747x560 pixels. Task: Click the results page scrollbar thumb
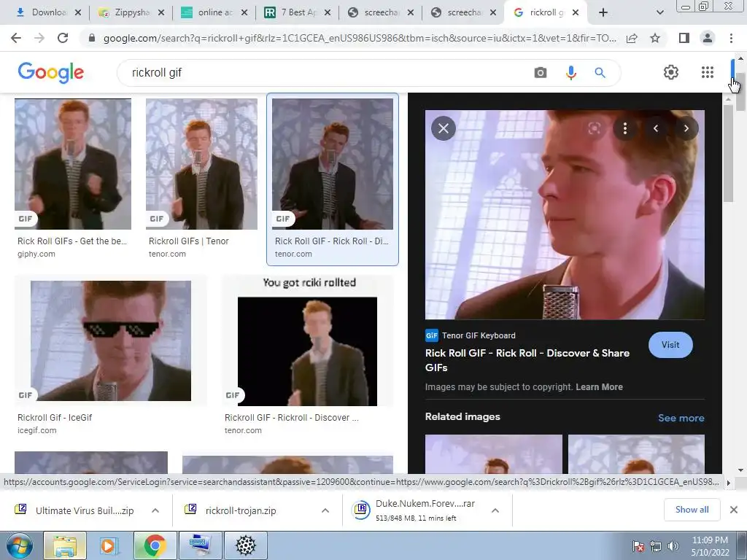coord(740,93)
